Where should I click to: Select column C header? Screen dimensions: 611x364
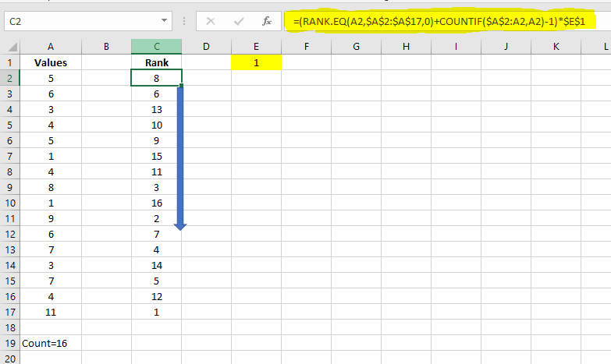pos(157,47)
